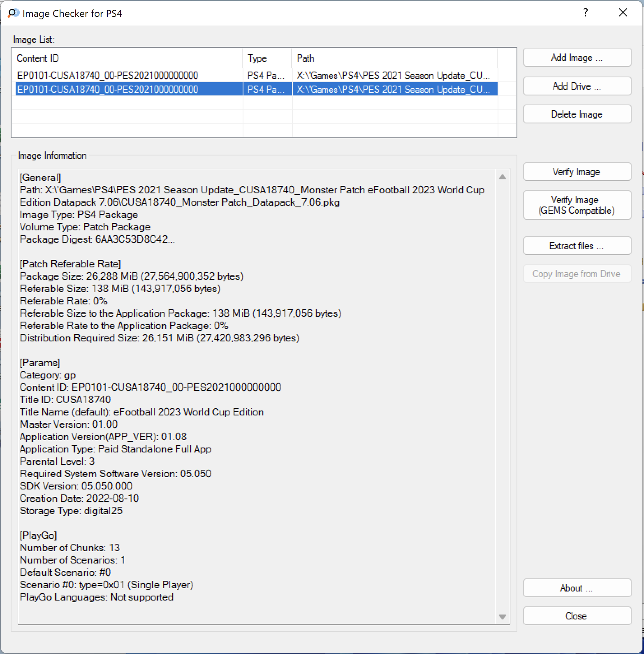The height and width of the screenshot is (654, 644).
Task: Select the highlighted second image list row
Action: 256,89
